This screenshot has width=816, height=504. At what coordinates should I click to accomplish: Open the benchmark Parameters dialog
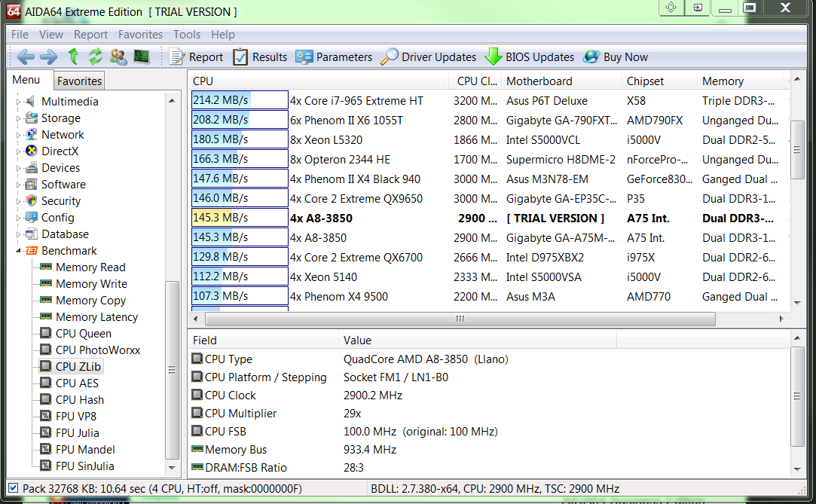[x=334, y=57]
